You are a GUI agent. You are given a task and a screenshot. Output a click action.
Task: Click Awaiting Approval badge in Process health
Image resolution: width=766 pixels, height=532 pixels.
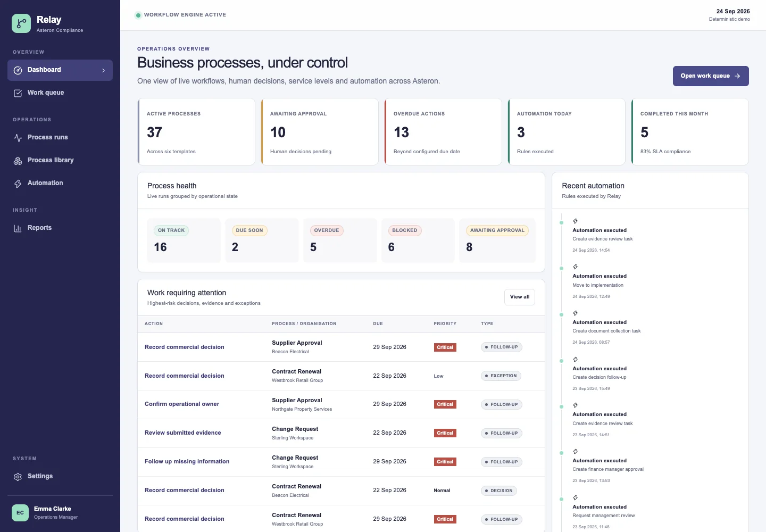pos(497,230)
